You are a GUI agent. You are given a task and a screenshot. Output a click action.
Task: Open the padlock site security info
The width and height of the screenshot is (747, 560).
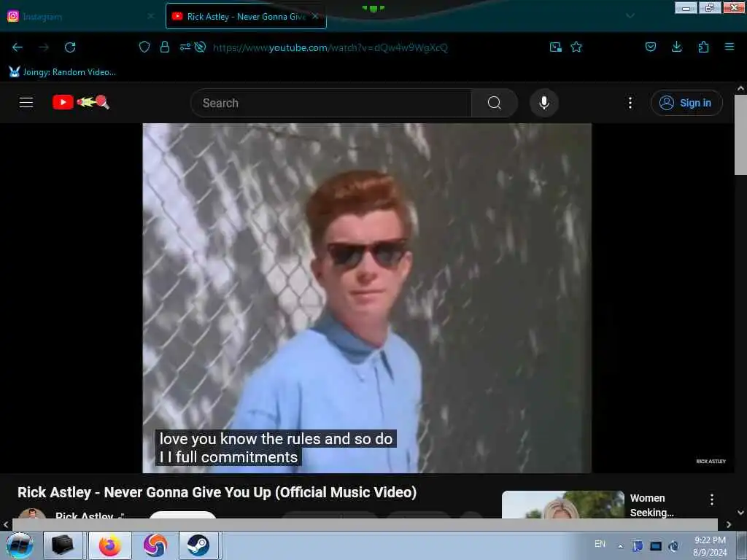pos(165,47)
